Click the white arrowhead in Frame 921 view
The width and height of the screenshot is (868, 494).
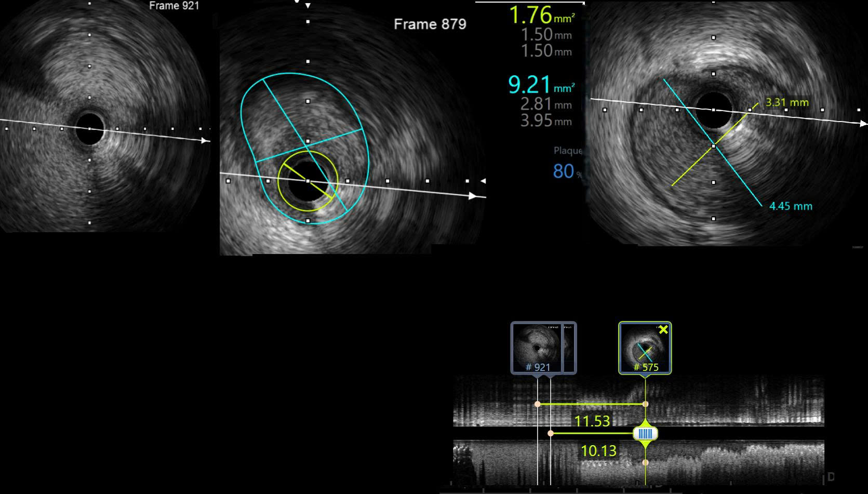click(x=206, y=140)
